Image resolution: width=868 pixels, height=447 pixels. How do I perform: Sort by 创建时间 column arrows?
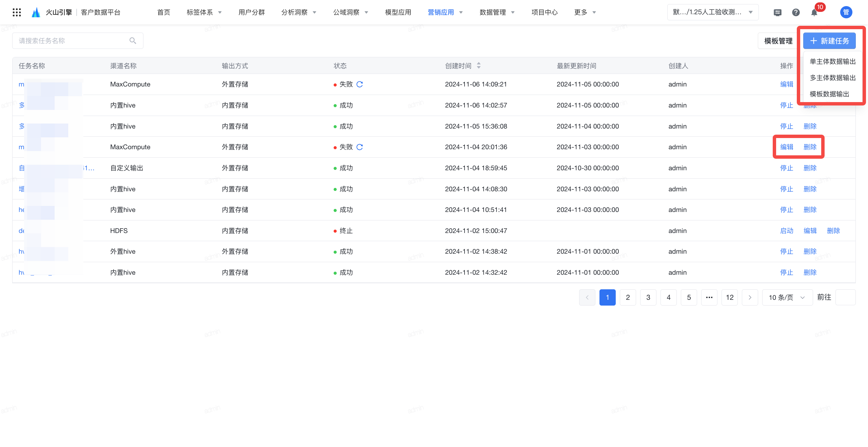479,65
